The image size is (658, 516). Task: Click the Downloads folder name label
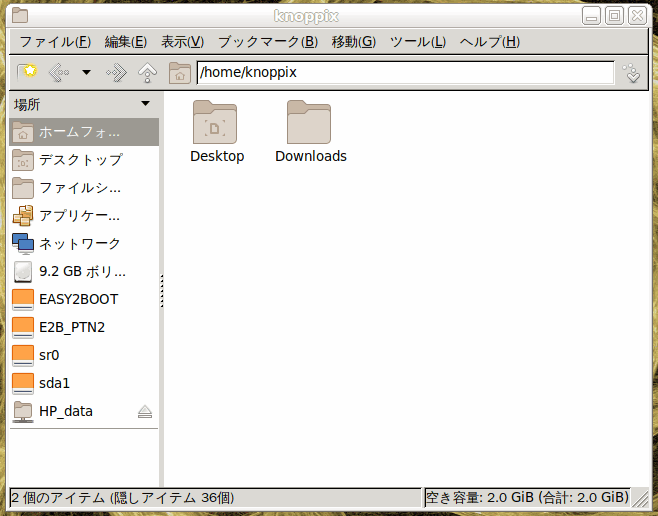click(311, 156)
